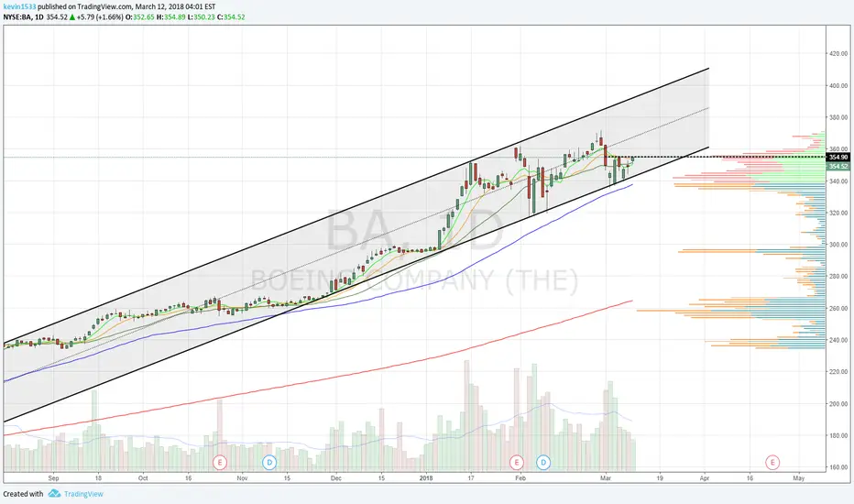Click the Nov date axis label
Image resolution: width=854 pixels, height=504 pixels.
pos(242,478)
